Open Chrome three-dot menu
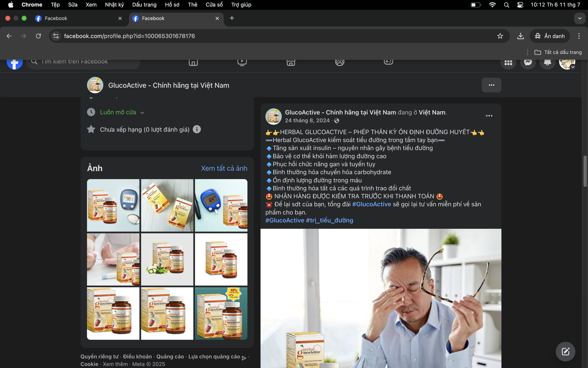This screenshot has height=368, width=588. (x=579, y=36)
